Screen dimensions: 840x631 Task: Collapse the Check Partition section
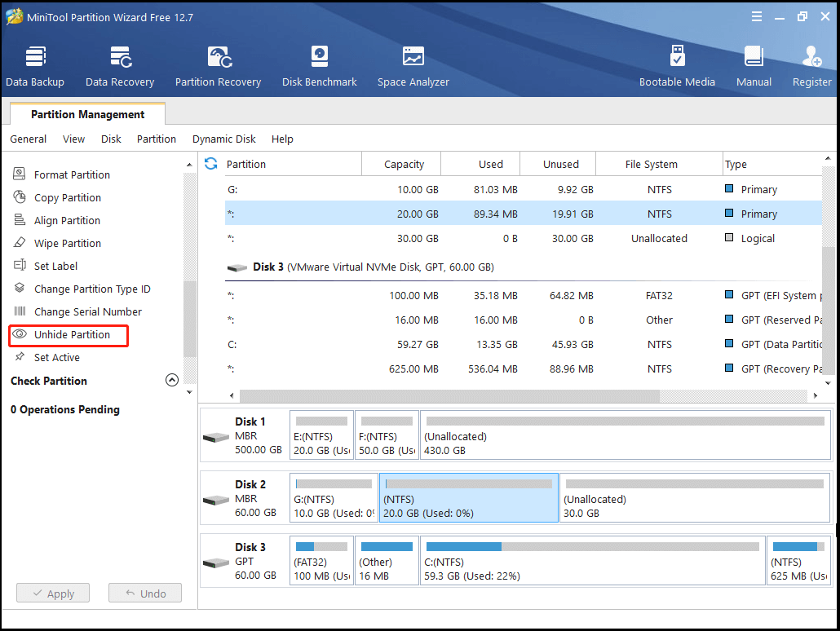[172, 380]
